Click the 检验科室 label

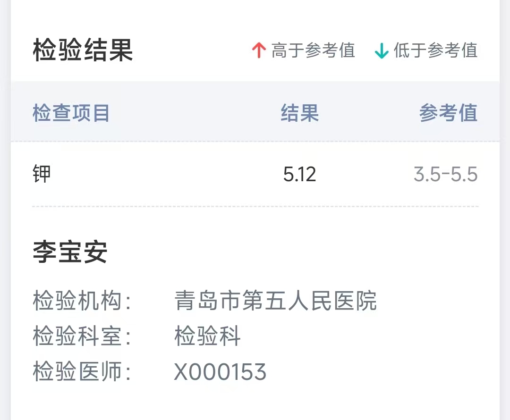[81, 336]
